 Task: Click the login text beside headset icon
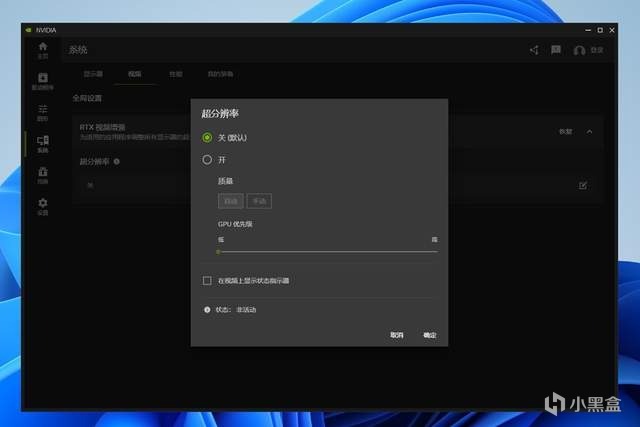(x=597, y=50)
